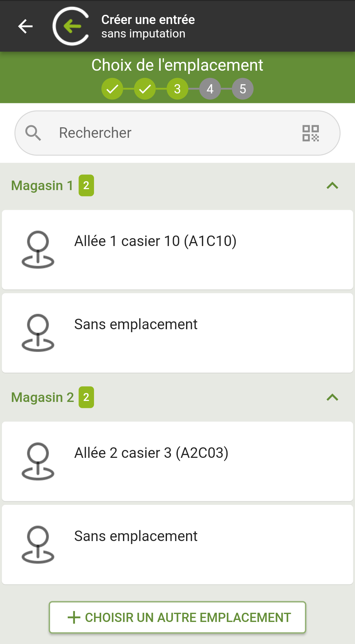Tap the pin icon beside Allée 1 casier 10

(38, 250)
